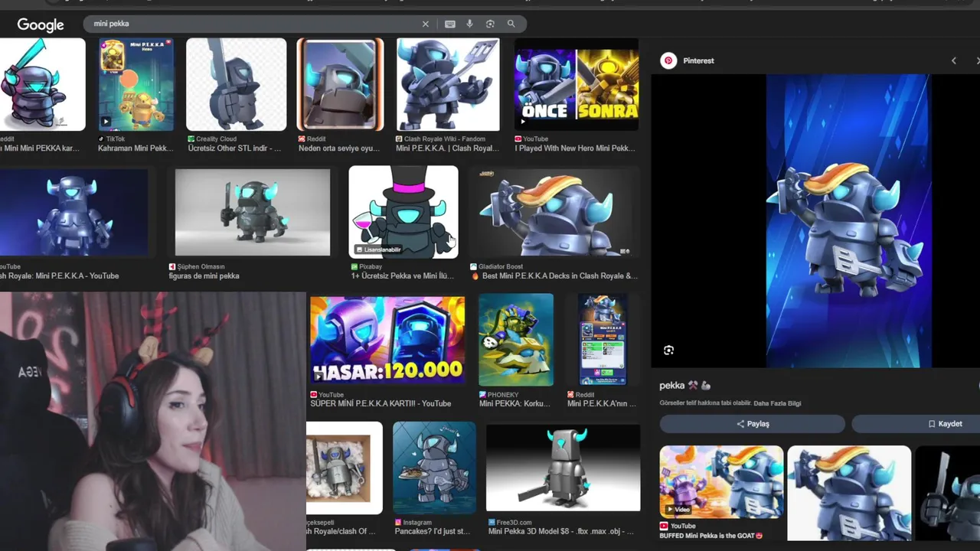Click the Free3D.com favicon

click(492, 523)
